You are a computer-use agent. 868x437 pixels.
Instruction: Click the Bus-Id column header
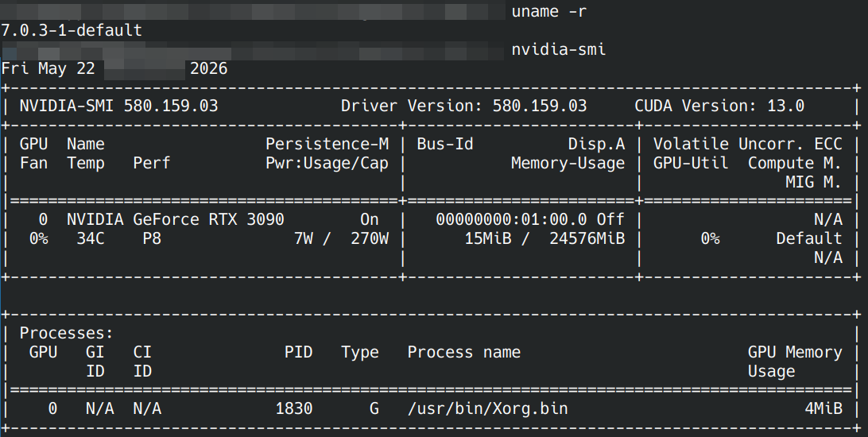coord(445,144)
